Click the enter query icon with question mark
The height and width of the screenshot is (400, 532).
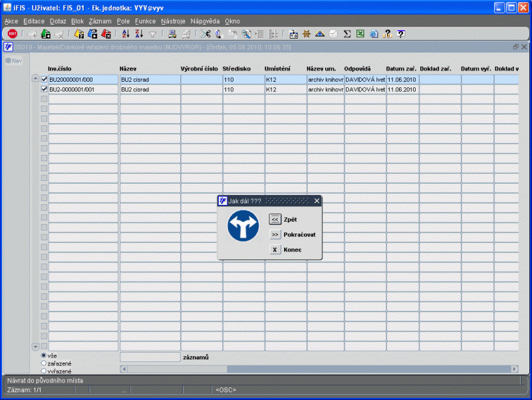[79, 34]
